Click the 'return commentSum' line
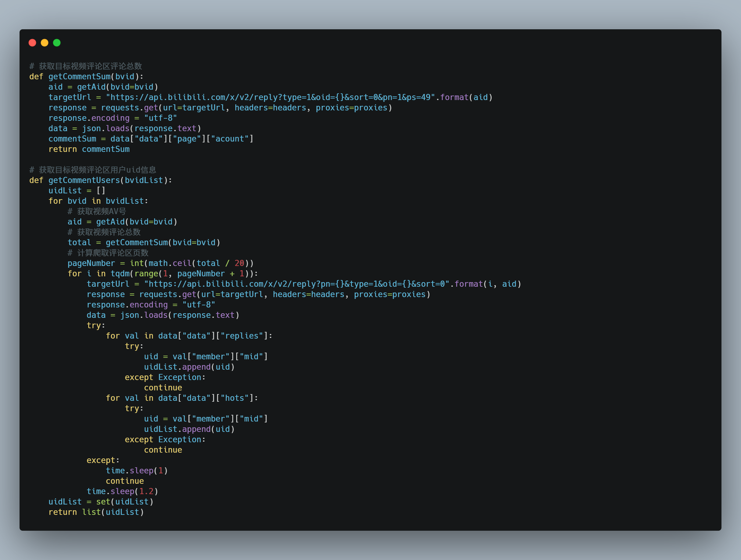 point(89,149)
